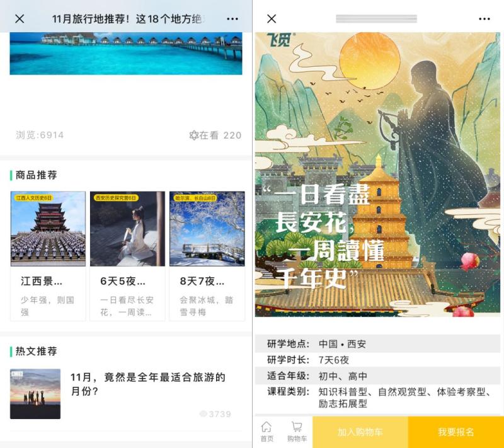The height and width of the screenshot is (448, 504).
Task: Open the 江西人文历史6日 product thumbnail
Action: pyautogui.click(x=49, y=229)
